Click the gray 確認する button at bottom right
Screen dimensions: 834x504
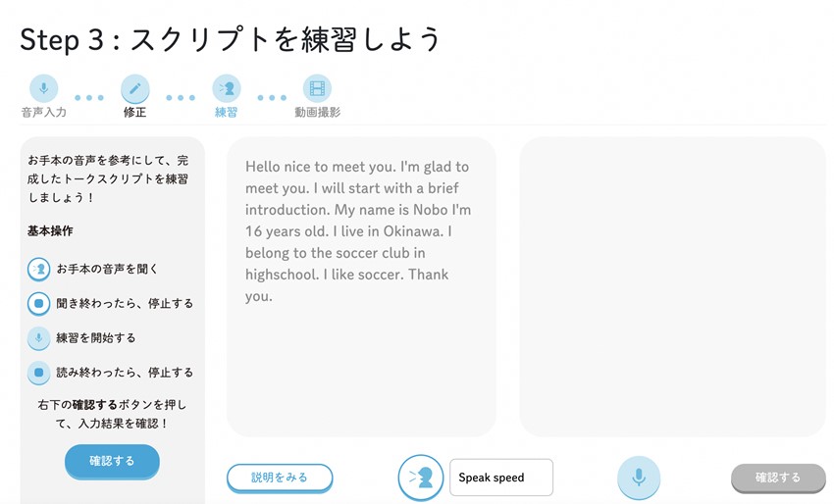click(778, 478)
